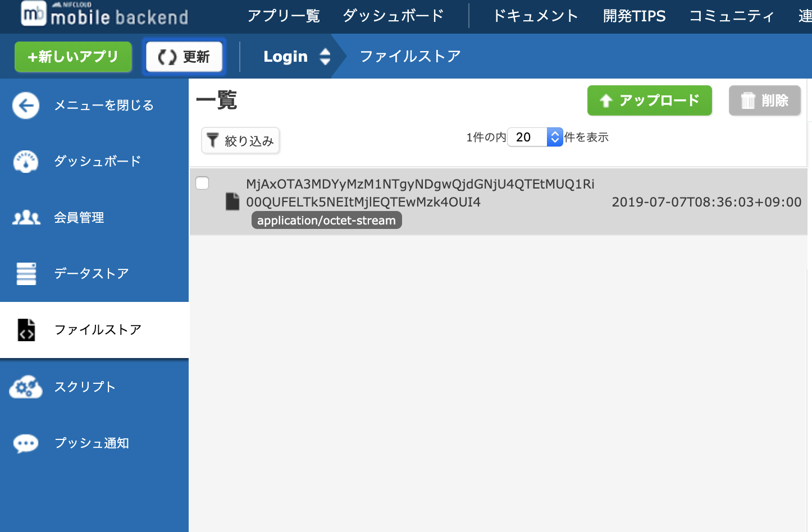The image size is (812, 532).
Task: Open データストア using the database icon
Action: 25,273
